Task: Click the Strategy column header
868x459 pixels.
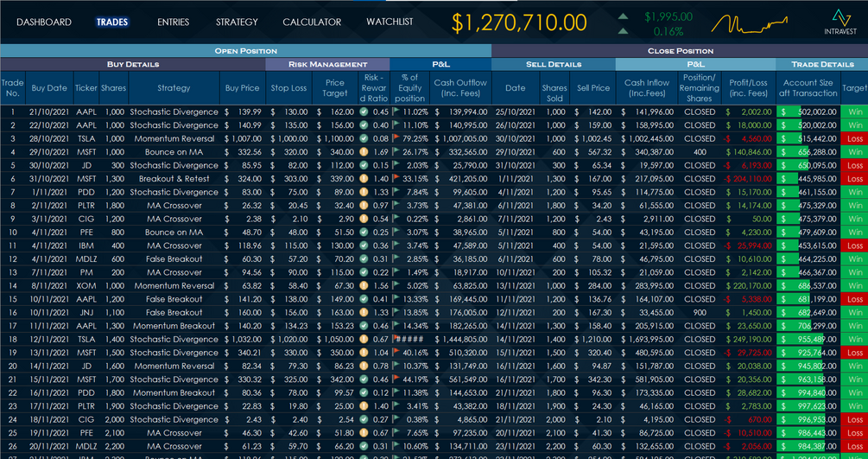Action: pos(174,87)
